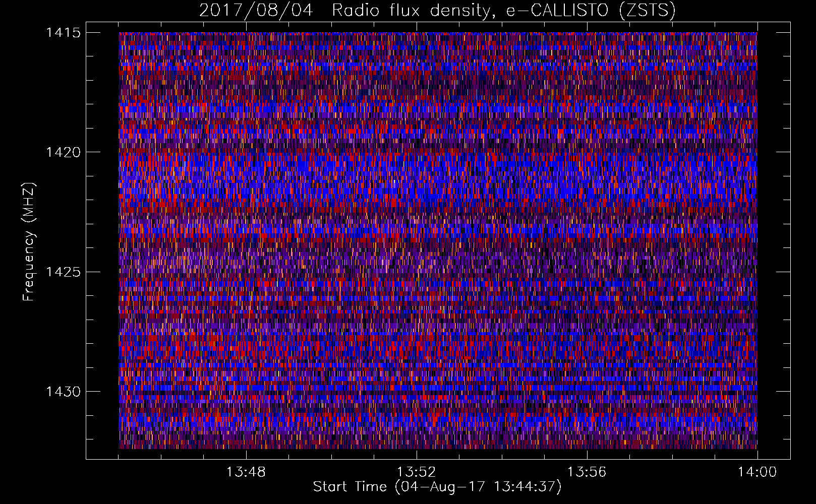Click the frequency tick label 1430
This screenshot has height=504, width=816.
[x=63, y=392]
